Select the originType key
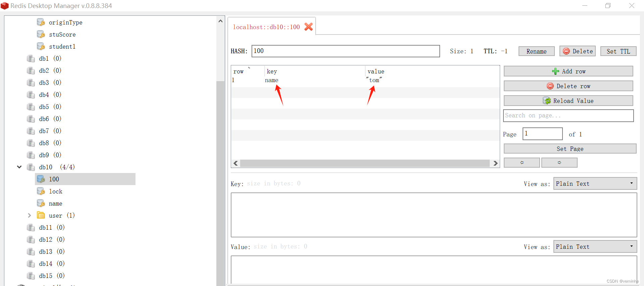This screenshot has width=644, height=286. 66,22
